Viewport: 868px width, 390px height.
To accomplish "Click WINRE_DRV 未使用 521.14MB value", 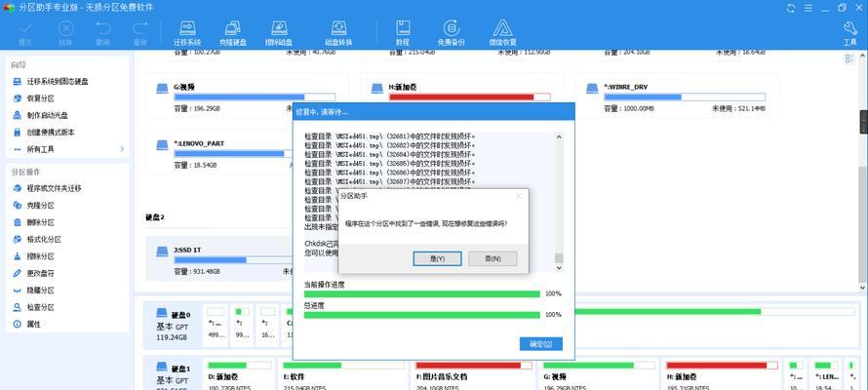I will [x=738, y=109].
